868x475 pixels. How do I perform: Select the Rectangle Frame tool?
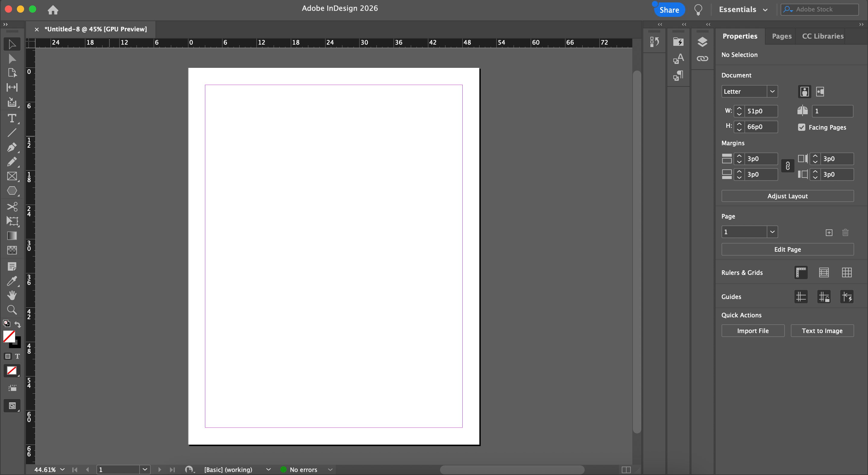pos(12,176)
